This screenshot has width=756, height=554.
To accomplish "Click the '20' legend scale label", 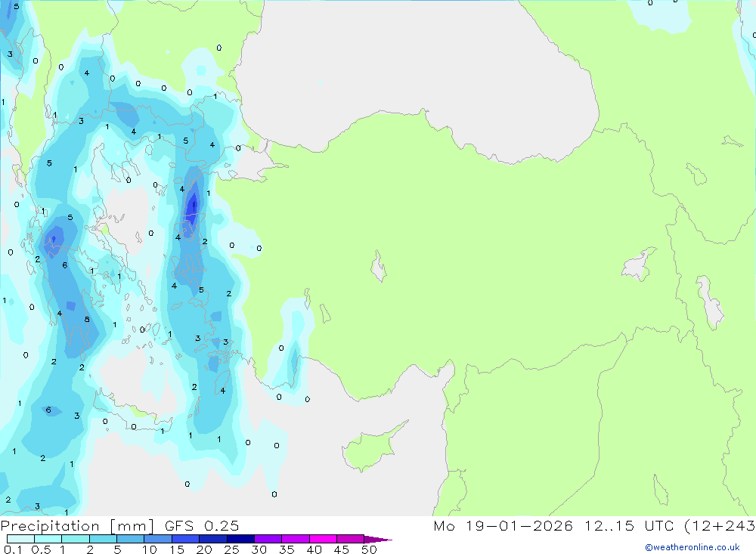I will [204, 549].
